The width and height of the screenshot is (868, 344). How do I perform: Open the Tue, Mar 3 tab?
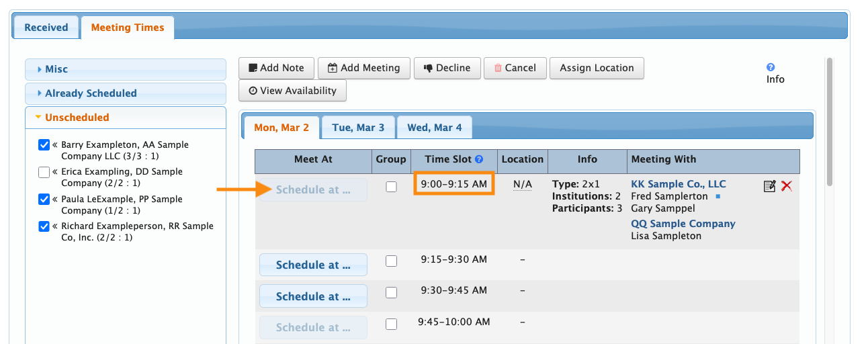[358, 127]
